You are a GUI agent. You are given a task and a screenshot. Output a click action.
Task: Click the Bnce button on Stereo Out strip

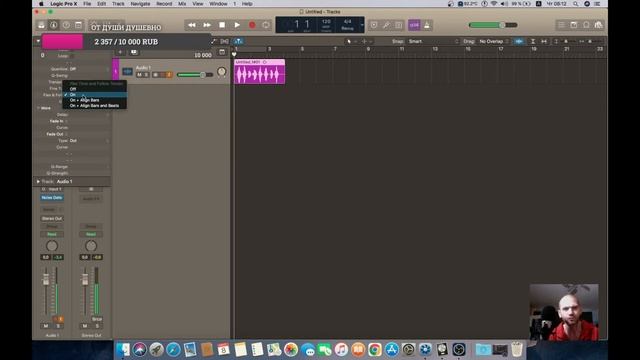point(97,319)
